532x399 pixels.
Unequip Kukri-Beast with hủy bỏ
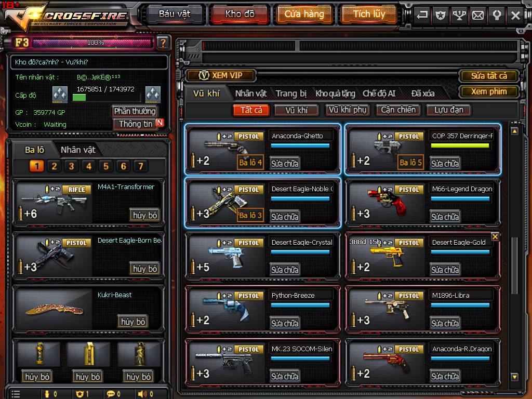coord(133,322)
